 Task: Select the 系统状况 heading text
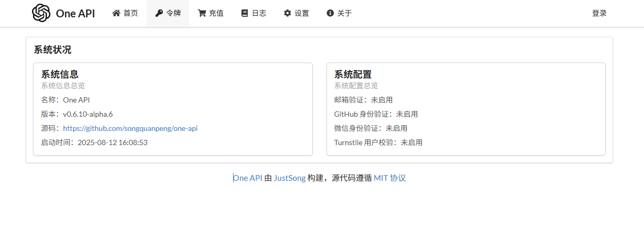coord(52,50)
